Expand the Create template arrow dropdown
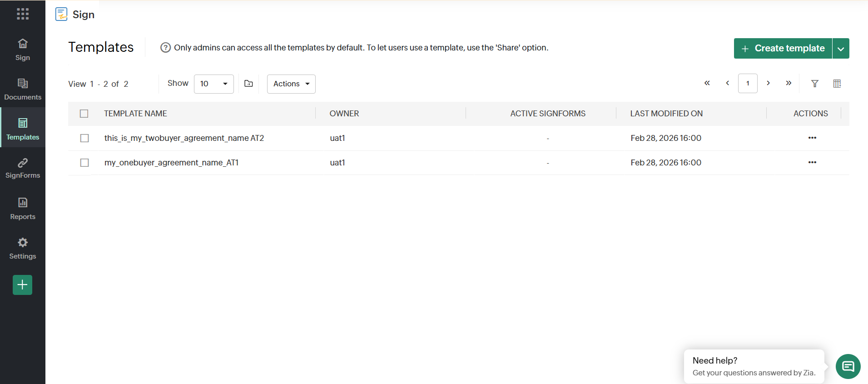Image resolution: width=868 pixels, height=384 pixels. 841,49
